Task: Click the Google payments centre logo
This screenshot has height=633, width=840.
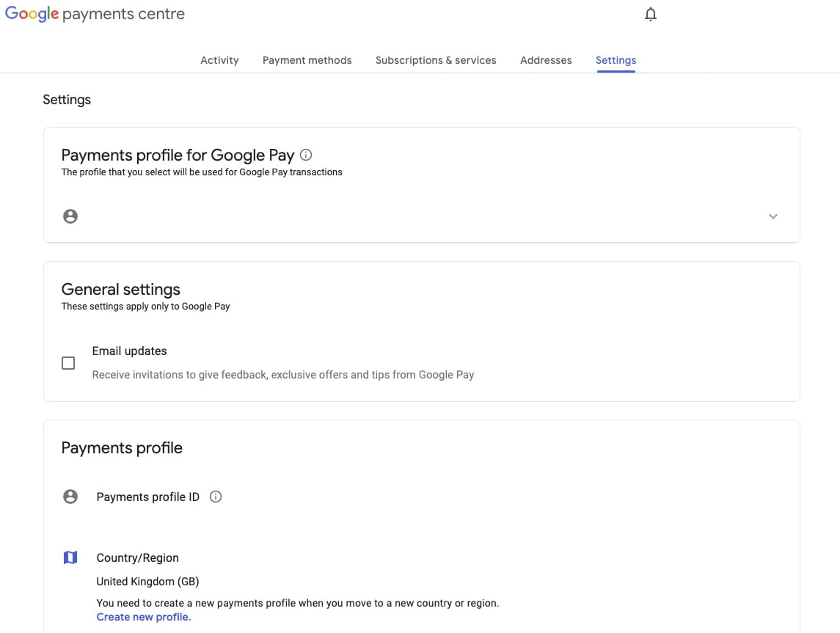Action: (95, 13)
